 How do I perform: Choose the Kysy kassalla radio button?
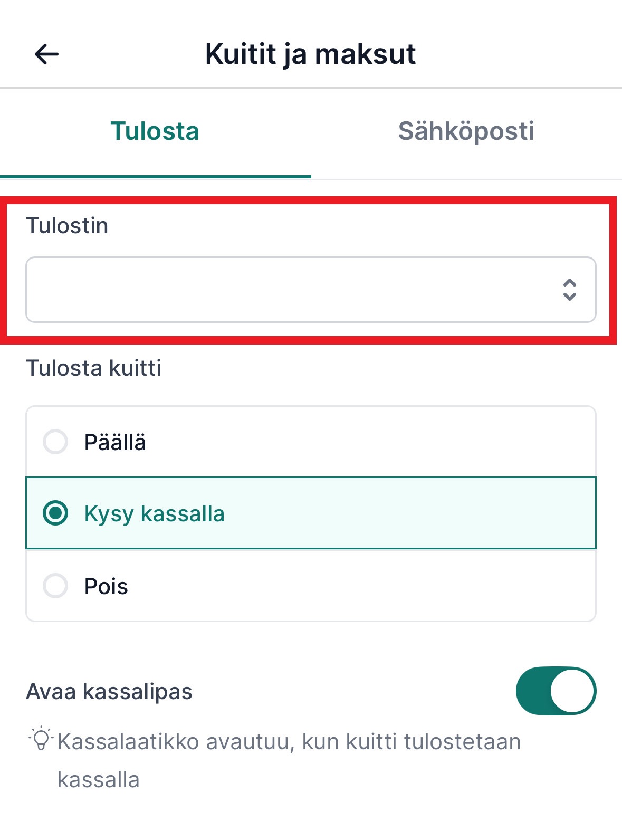[55, 513]
